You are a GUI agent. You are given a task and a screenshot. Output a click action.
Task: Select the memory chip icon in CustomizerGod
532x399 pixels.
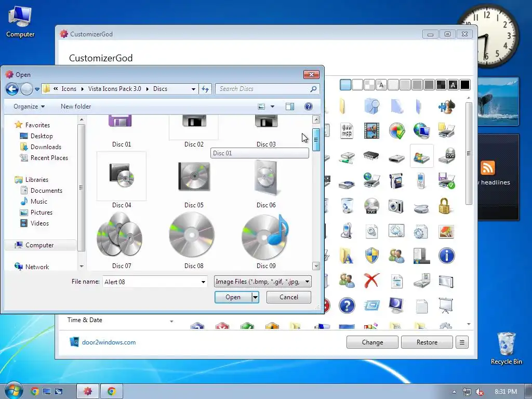[x=371, y=156]
